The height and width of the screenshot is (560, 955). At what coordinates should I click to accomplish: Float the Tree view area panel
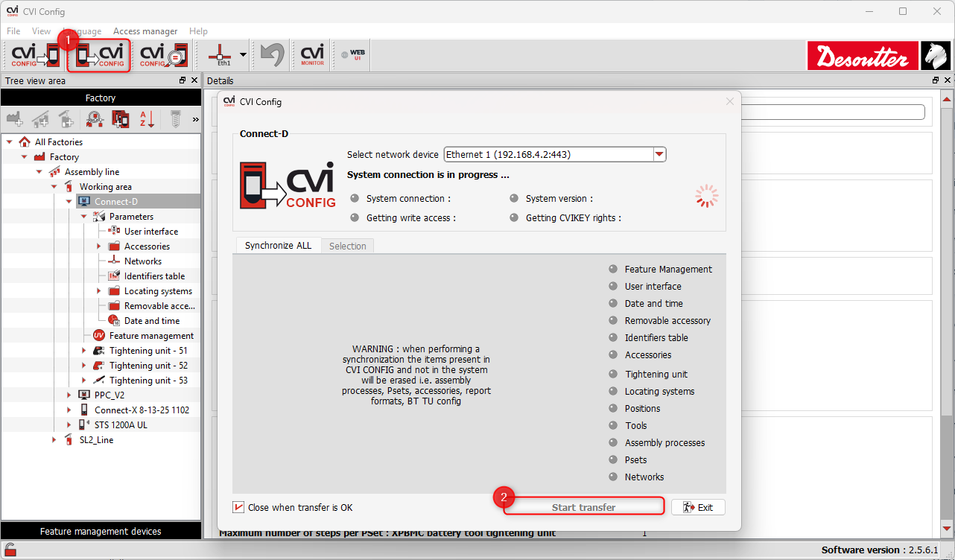(x=183, y=80)
